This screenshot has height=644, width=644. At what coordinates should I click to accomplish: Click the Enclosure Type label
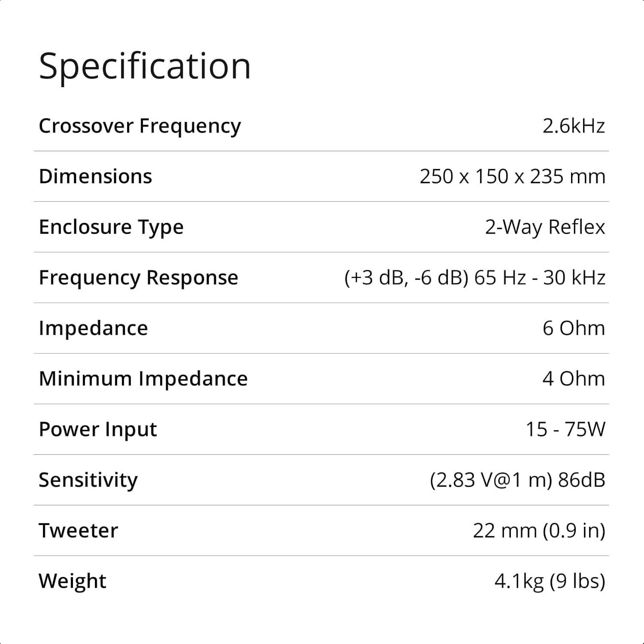coord(111,227)
